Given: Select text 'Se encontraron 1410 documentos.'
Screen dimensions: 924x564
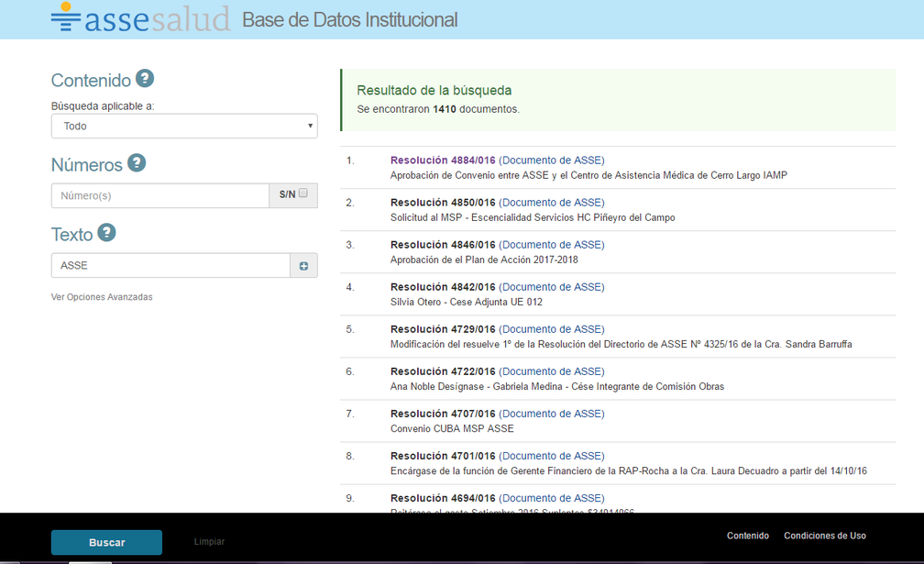Looking at the screenshot, I should [438, 109].
